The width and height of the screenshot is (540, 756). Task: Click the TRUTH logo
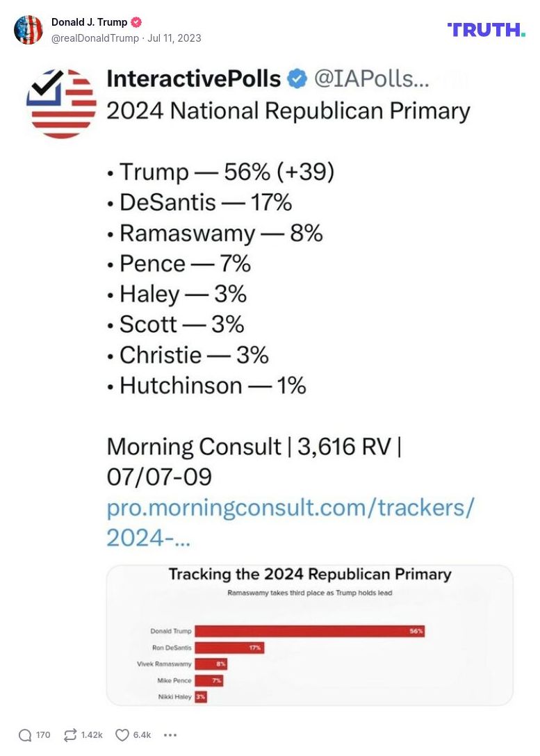click(486, 29)
